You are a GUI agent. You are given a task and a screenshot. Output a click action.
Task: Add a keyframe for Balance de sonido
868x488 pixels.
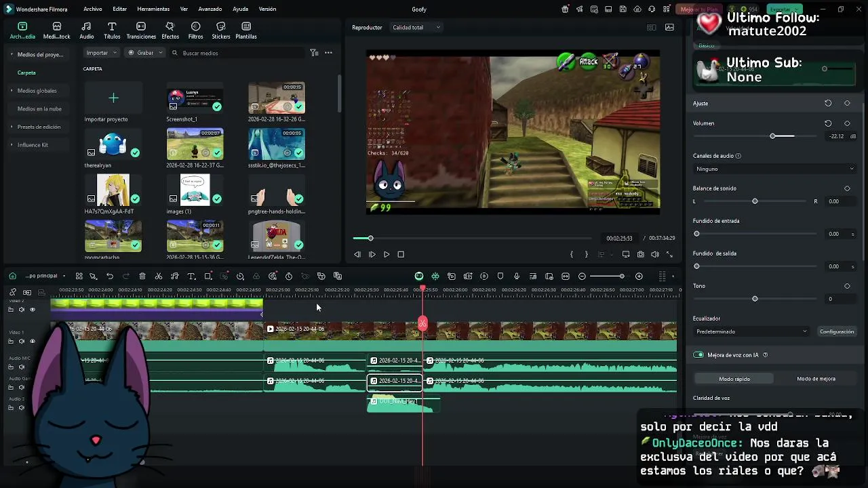[x=847, y=188]
